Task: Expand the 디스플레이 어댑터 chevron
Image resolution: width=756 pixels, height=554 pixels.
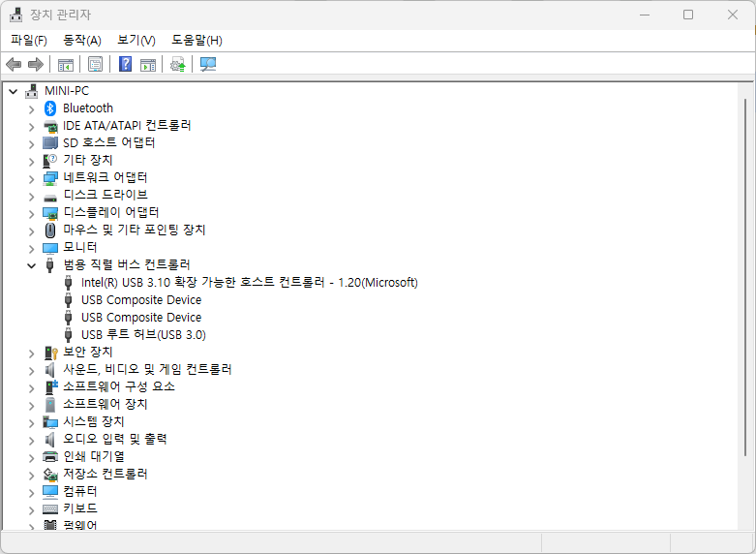Action: click(x=31, y=214)
